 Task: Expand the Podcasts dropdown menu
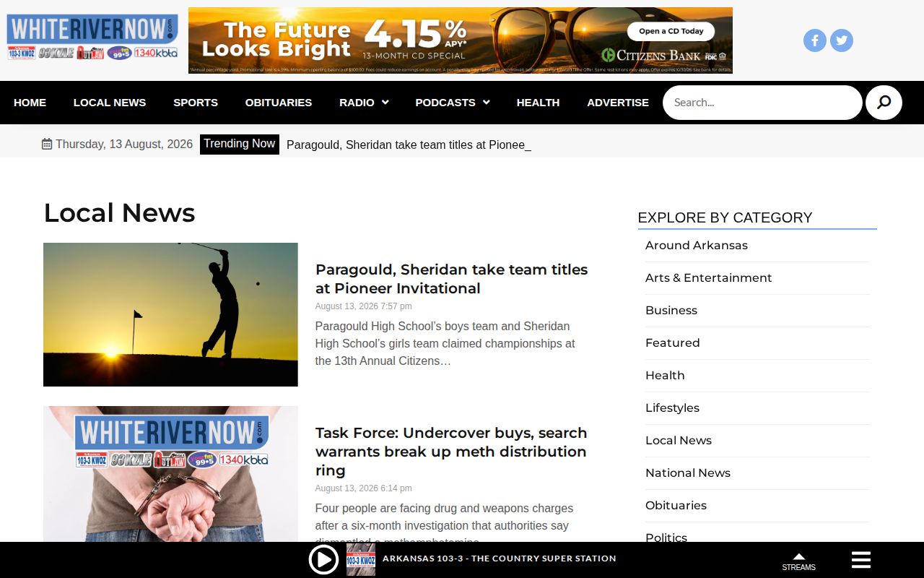453,103
